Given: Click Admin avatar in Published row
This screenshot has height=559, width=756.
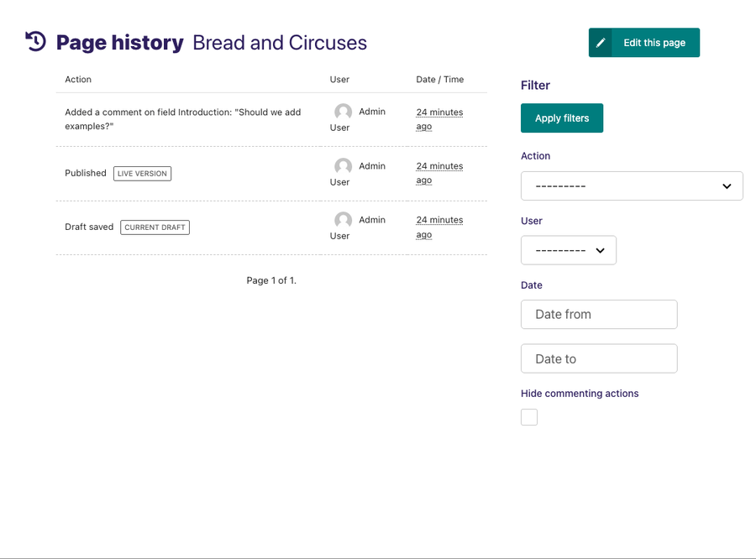Looking at the screenshot, I should click(344, 166).
